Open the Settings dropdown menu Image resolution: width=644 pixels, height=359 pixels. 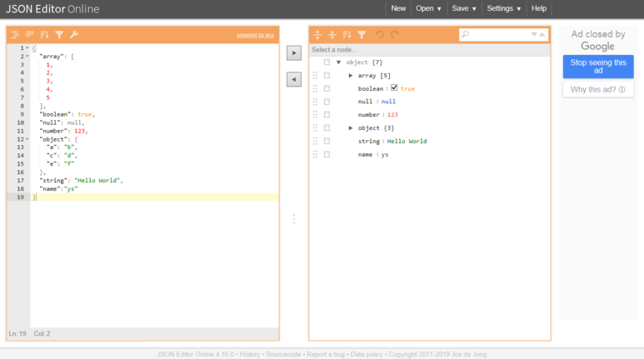pos(503,8)
